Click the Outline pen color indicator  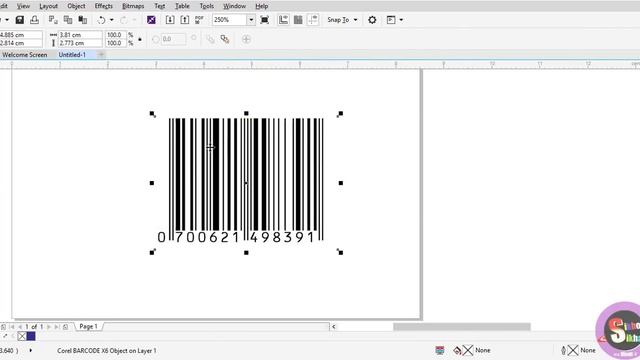pos(563,350)
